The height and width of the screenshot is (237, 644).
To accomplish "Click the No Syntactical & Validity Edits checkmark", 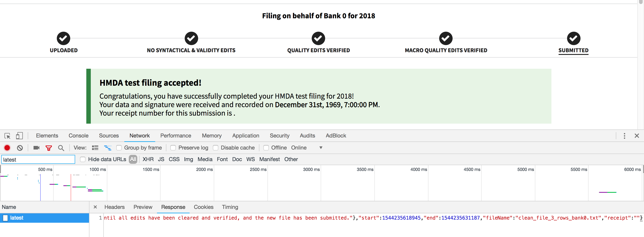I will [191, 38].
